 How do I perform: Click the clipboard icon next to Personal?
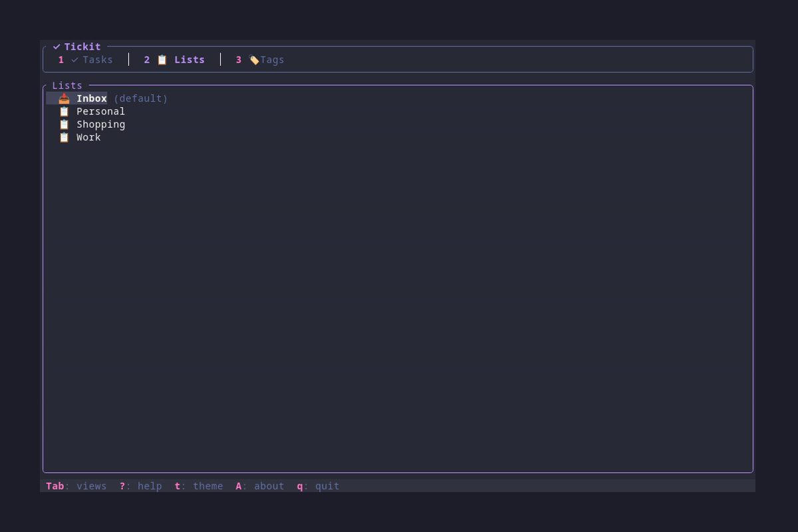coord(64,111)
